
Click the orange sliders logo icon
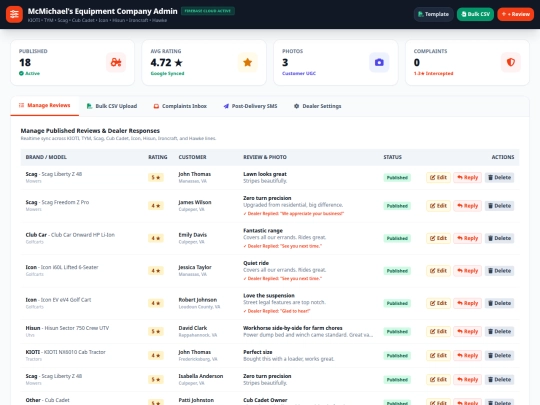click(x=14, y=14)
